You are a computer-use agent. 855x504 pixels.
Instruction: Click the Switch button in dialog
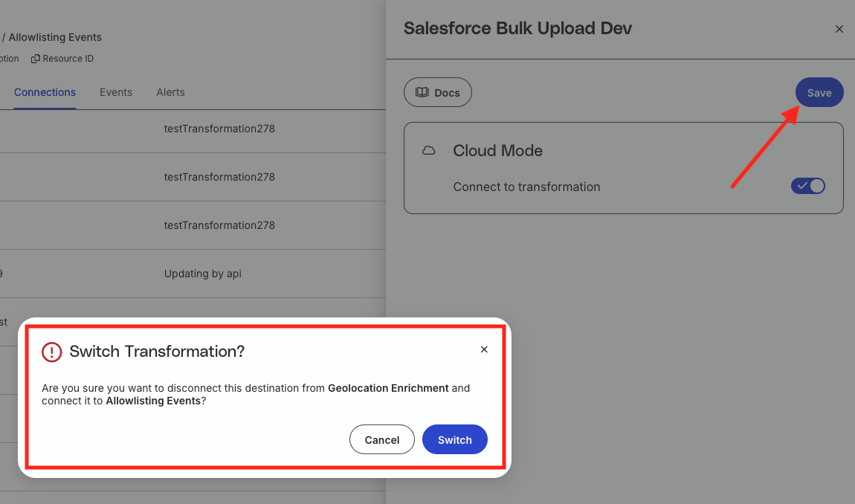click(455, 439)
